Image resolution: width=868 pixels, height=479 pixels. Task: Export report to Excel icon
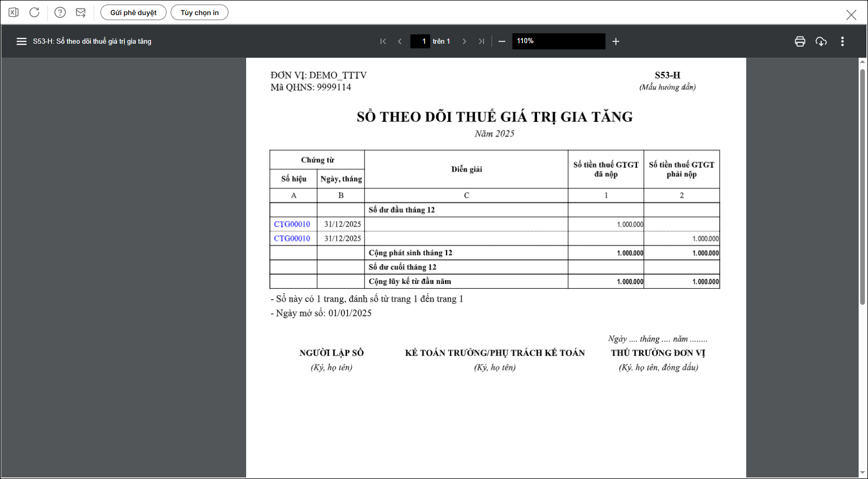coord(14,12)
